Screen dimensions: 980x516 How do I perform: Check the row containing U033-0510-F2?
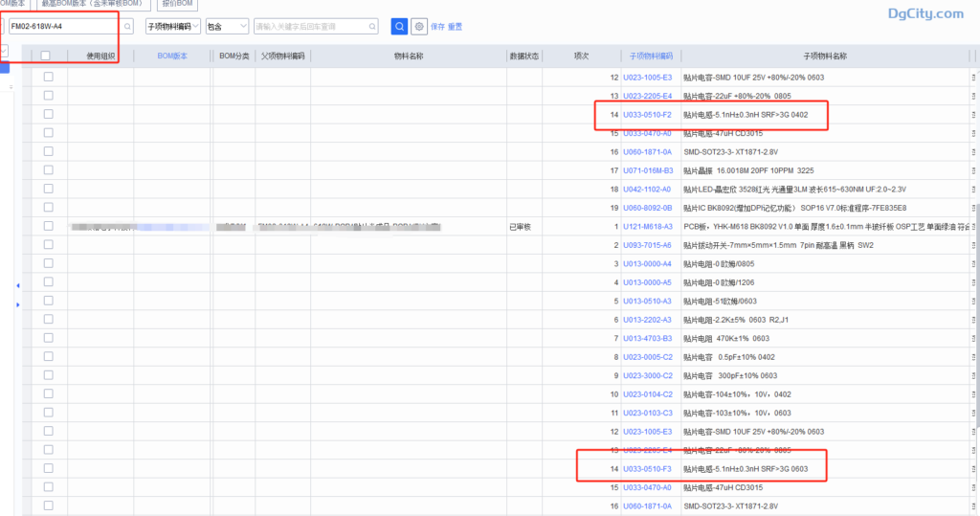pos(48,115)
